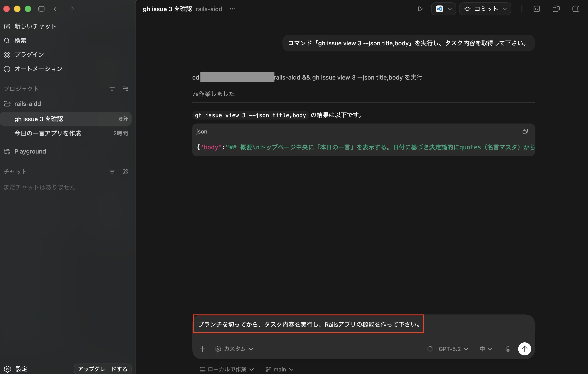This screenshot has height=374, width=588.
Task: Click the new chat pencil icon in チャット section
Action: 125,171
